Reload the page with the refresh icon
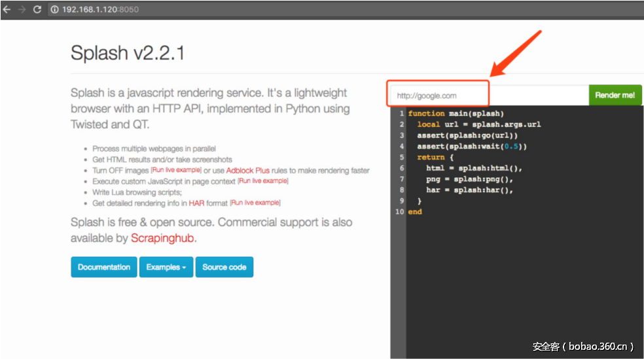Screen dimensions: 644x359 tap(37, 10)
